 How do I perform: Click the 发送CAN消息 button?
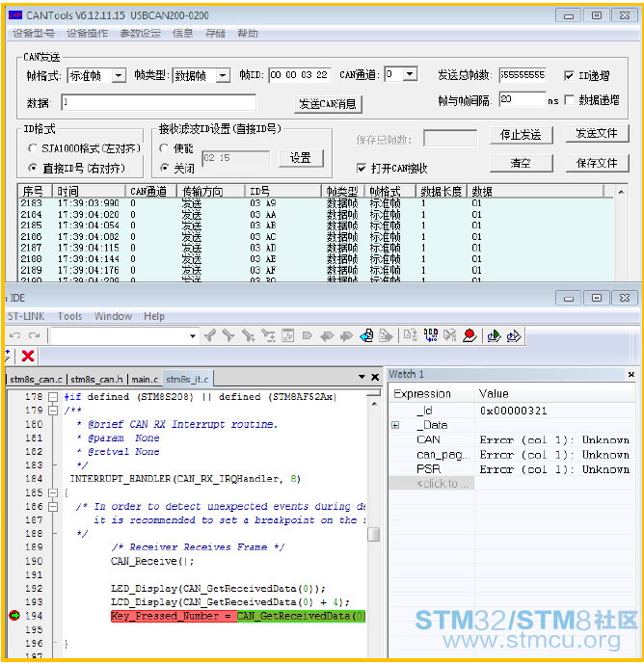pyautogui.click(x=328, y=104)
